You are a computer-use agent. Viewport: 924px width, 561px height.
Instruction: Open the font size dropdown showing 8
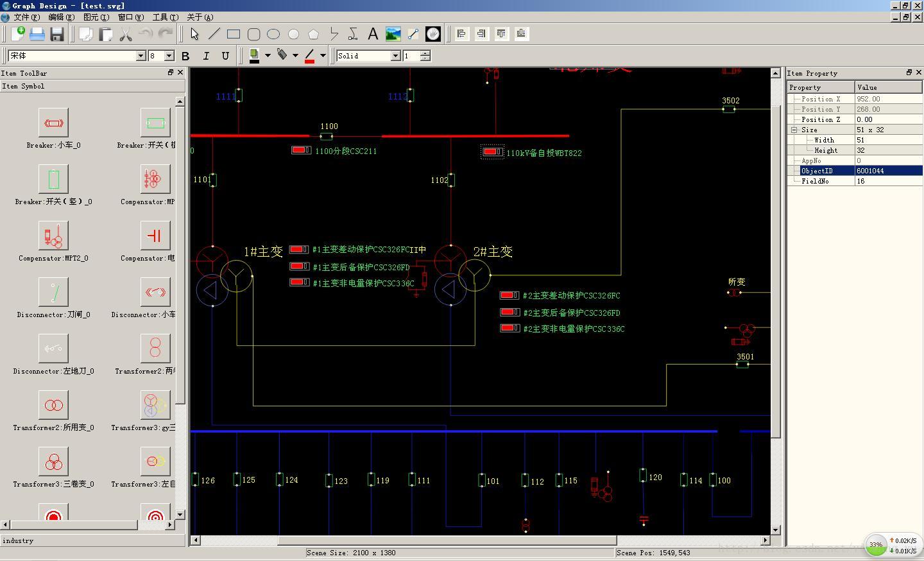(x=169, y=56)
